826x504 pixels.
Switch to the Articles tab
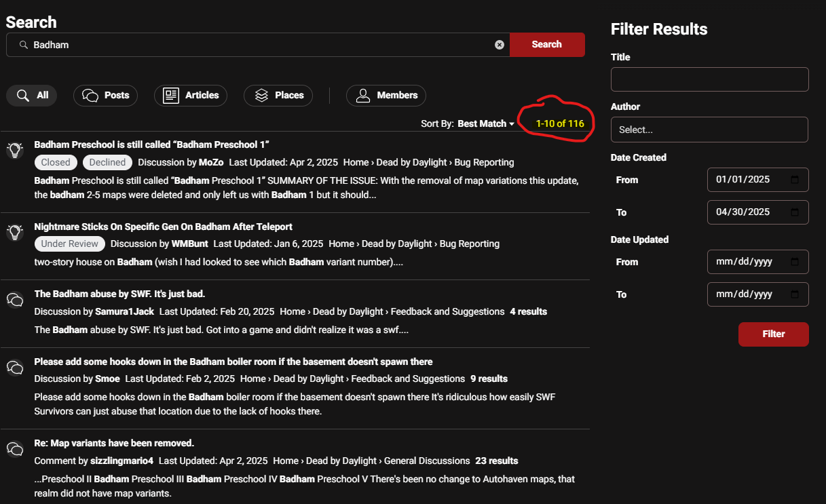click(191, 96)
